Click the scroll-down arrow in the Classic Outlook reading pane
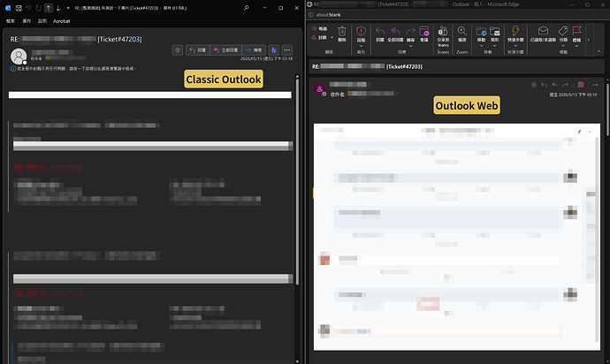This screenshot has height=364, width=610. pyautogui.click(x=297, y=361)
